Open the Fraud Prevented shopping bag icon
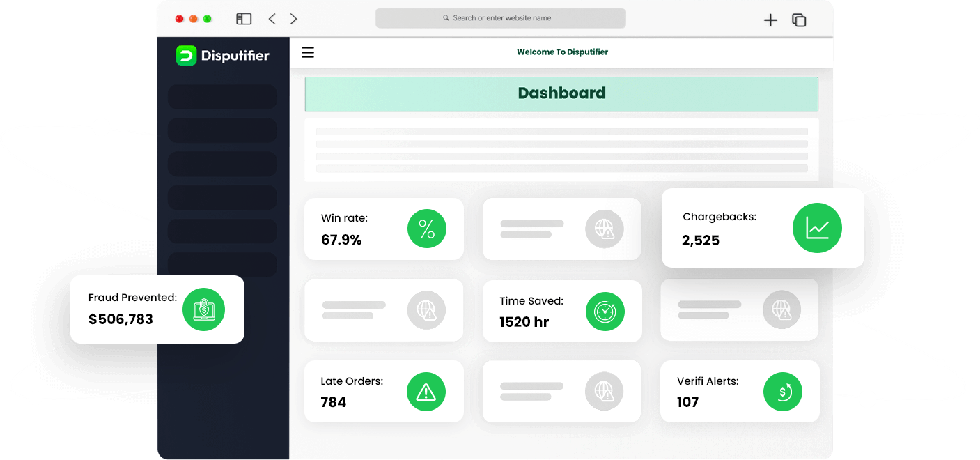The image size is (980, 460). point(203,309)
